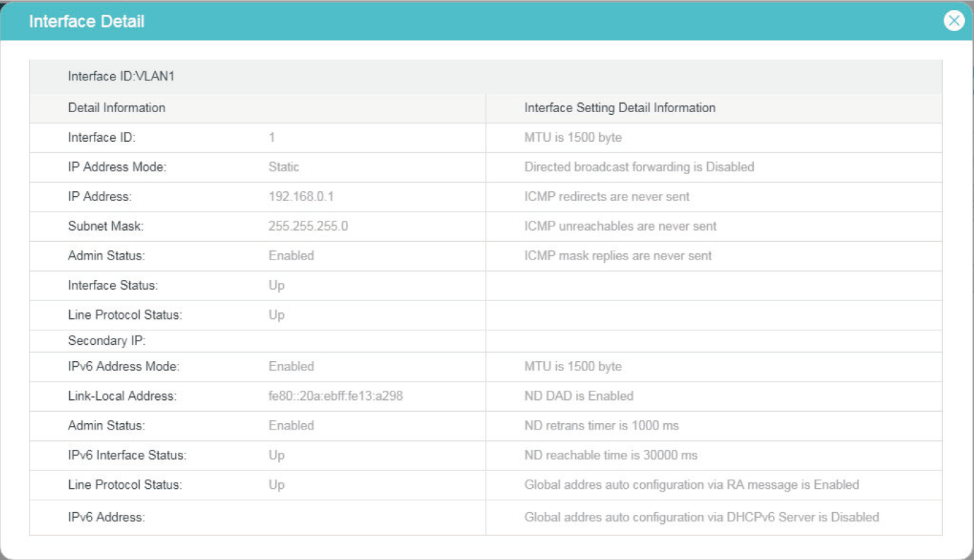
Task: Click ND retrans timer is 1000 ms text
Action: pos(601,426)
